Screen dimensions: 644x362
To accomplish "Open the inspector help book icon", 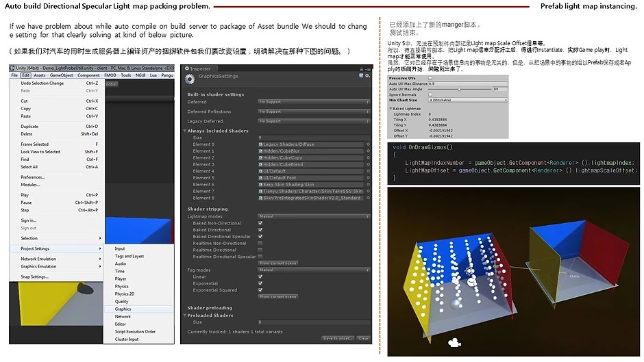I will (360, 77).
